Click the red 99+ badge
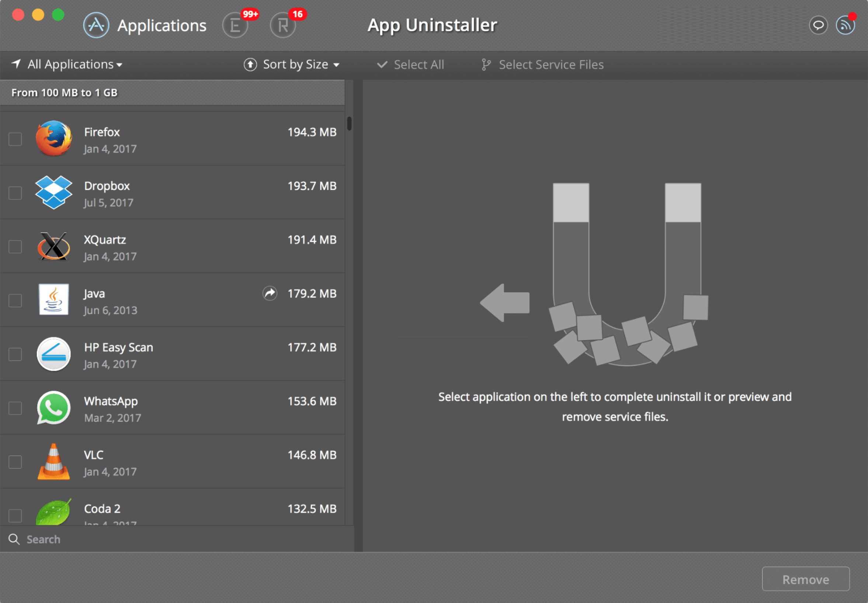The height and width of the screenshot is (603, 868). [x=250, y=14]
